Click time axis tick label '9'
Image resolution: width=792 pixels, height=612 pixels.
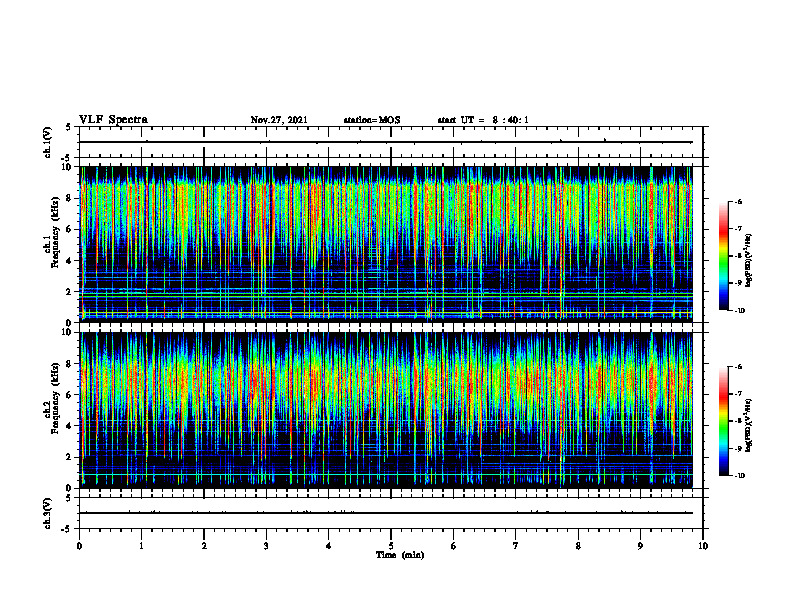(640, 546)
